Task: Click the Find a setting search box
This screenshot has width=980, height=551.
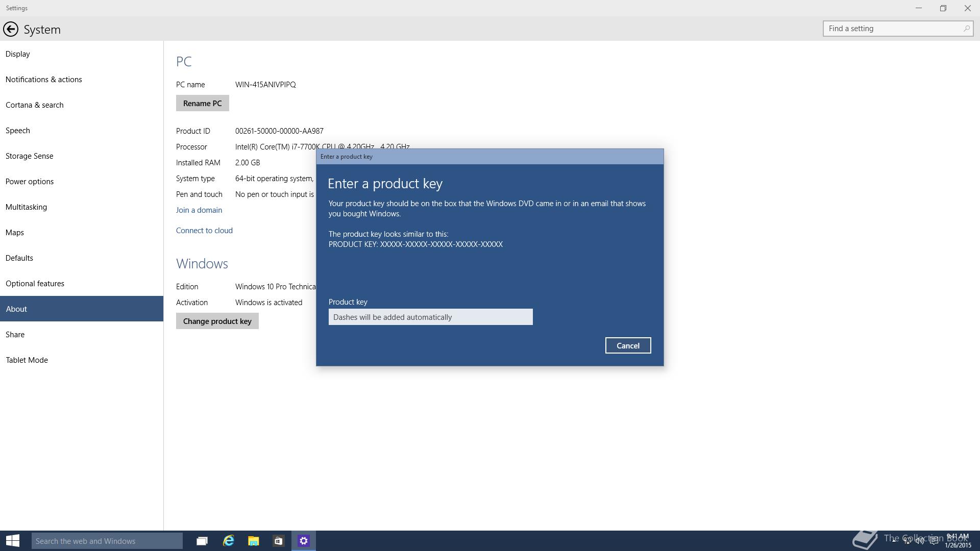Action: point(898,29)
